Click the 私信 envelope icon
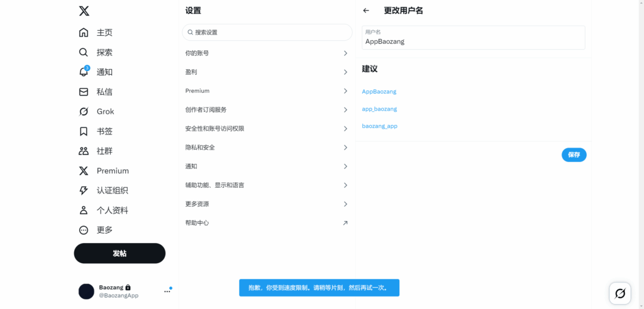Screen dimensions: 644x309 pos(84,92)
